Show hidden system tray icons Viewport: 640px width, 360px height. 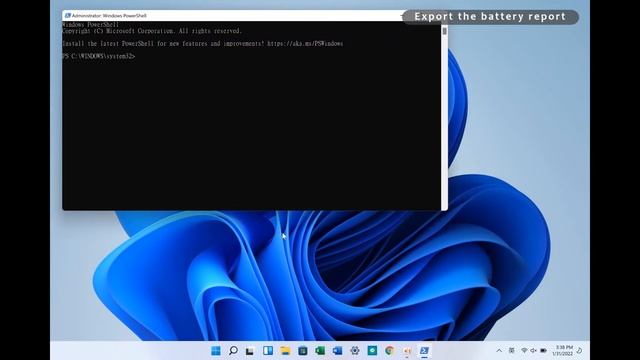499,351
